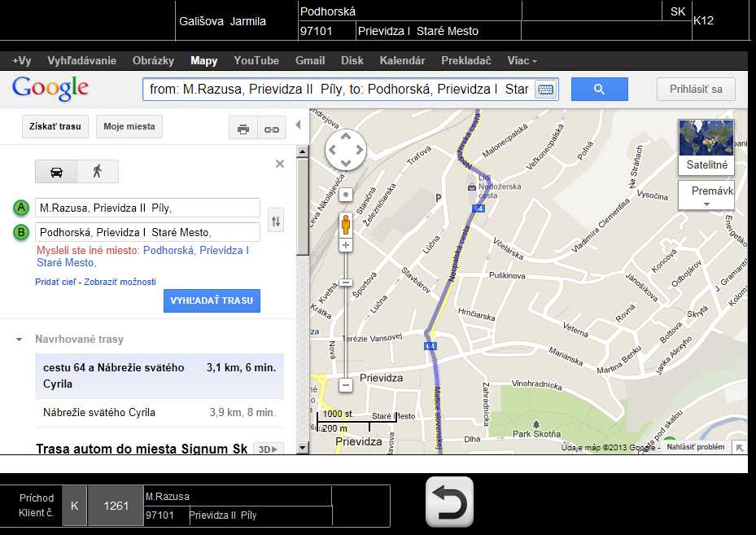
Task: Select walking mode pedestrian icon
Action: [x=98, y=172]
